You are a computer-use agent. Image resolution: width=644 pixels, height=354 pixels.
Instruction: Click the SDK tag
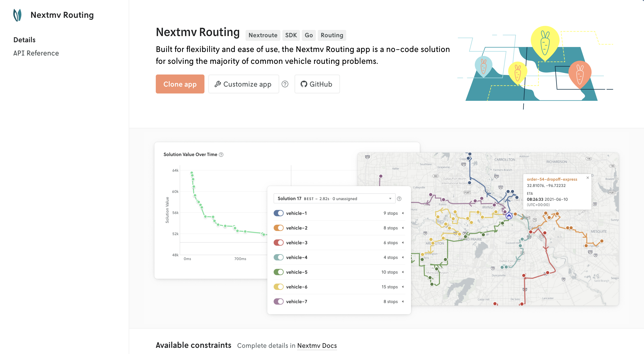pyautogui.click(x=291, y=35)
